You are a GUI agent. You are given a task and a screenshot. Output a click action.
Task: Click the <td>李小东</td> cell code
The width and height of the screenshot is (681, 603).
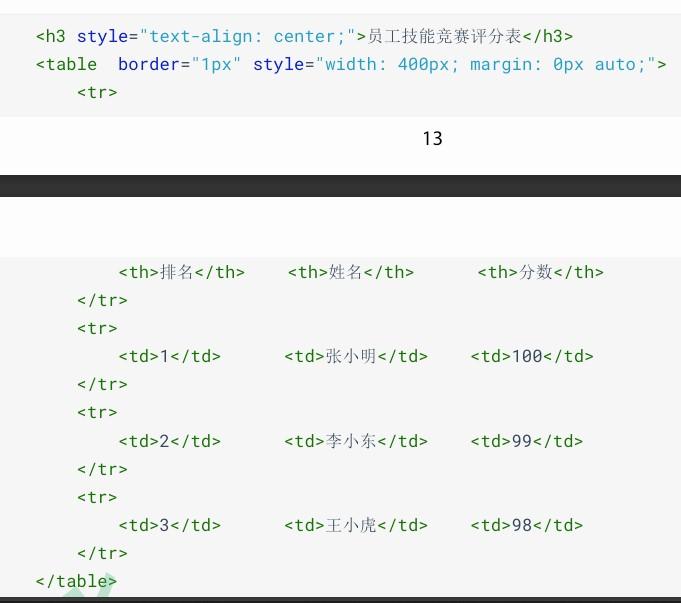(x=356, y=441)
